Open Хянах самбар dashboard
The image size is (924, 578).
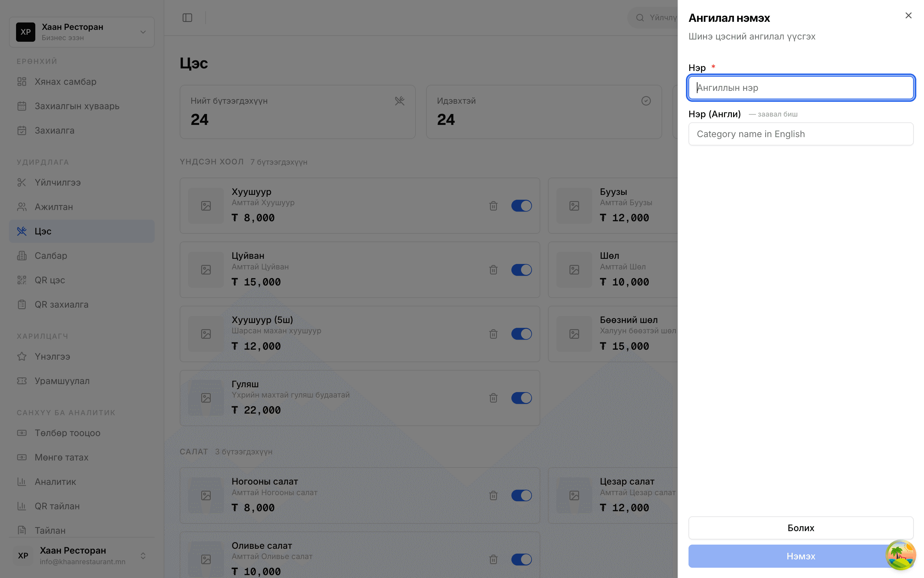tap(82, 82)
